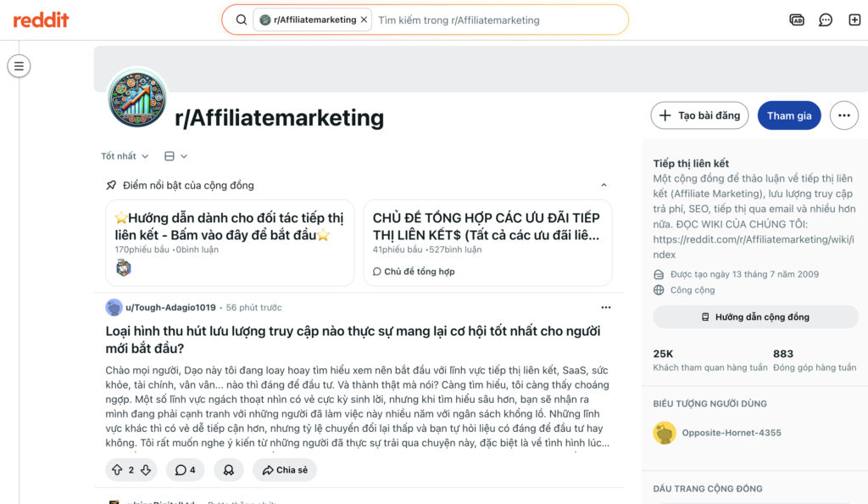
Task: Remove the r/Affiliatemarketing search filter chip
Action: coord(364,18)
